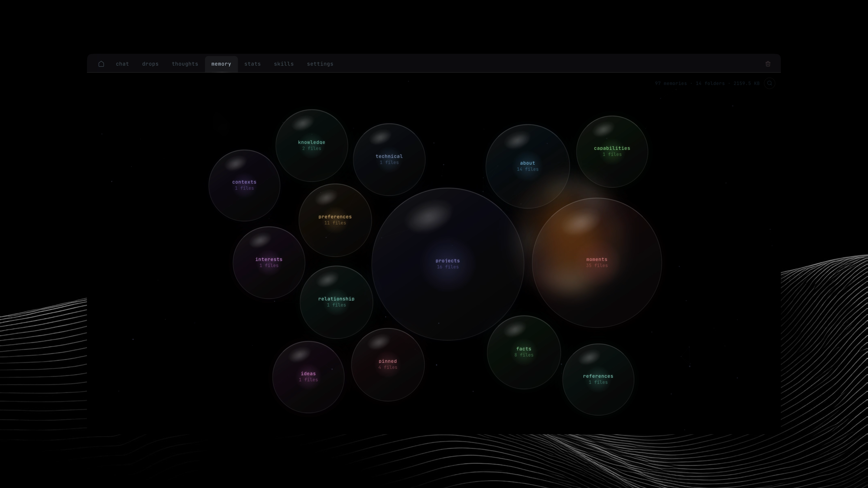
Task: Open the preferences bubble with 11 files
Action: coord(335,220)
